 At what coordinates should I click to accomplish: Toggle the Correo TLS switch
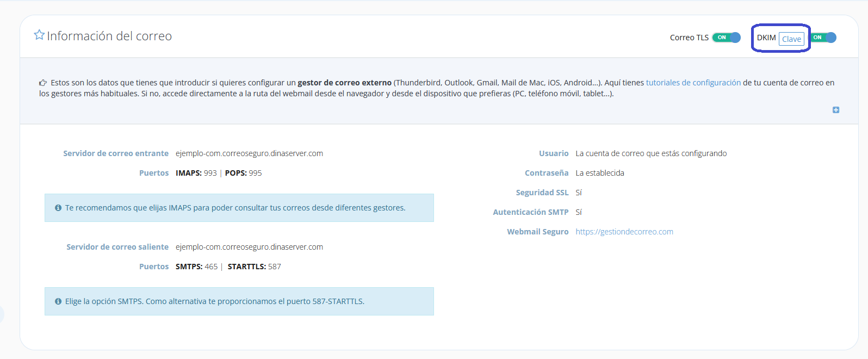(x=727, y=38)
